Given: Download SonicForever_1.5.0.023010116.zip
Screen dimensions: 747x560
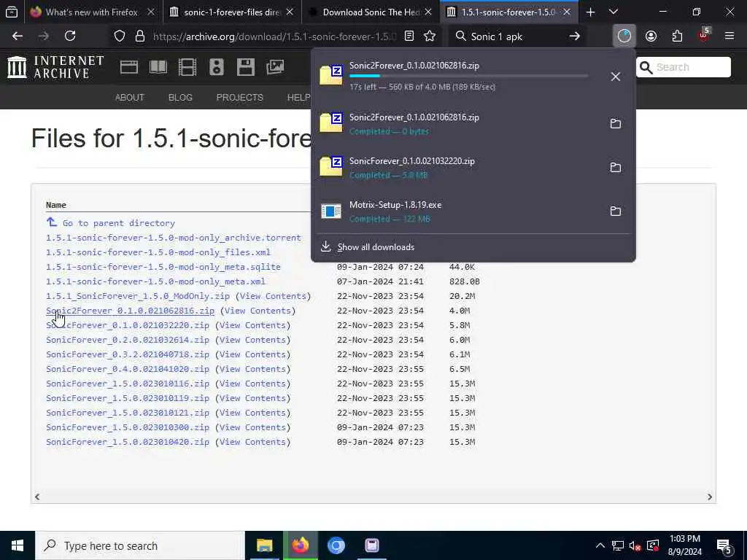Looking at the screenshot, I should point(128,384).
